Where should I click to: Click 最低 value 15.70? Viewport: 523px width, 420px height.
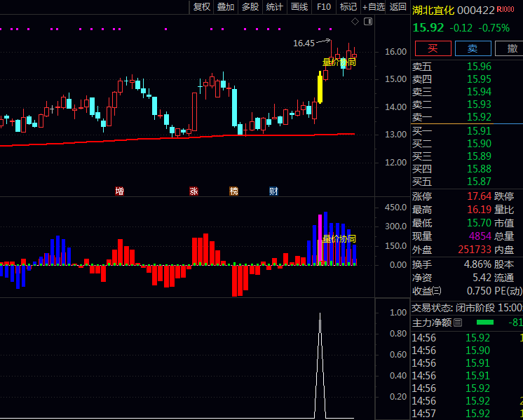(x=479, y=223)
